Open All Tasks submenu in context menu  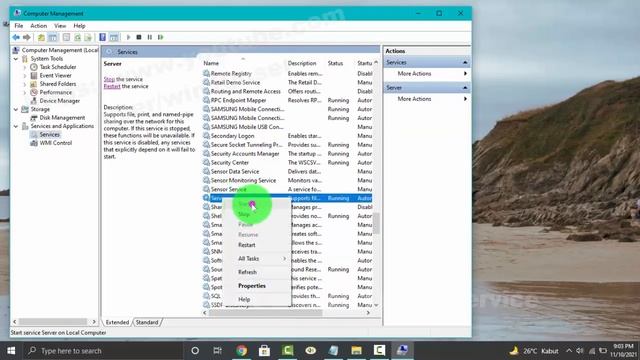(x=257, y=259)
